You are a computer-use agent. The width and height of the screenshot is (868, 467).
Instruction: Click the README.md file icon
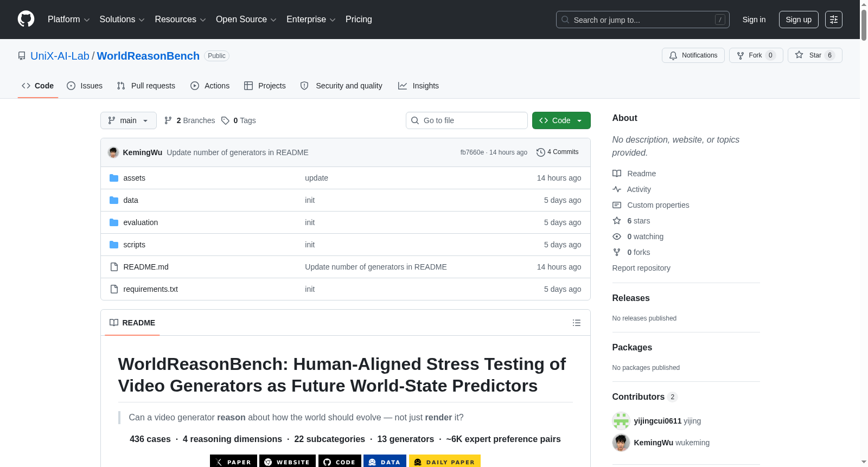coord(114,267)
